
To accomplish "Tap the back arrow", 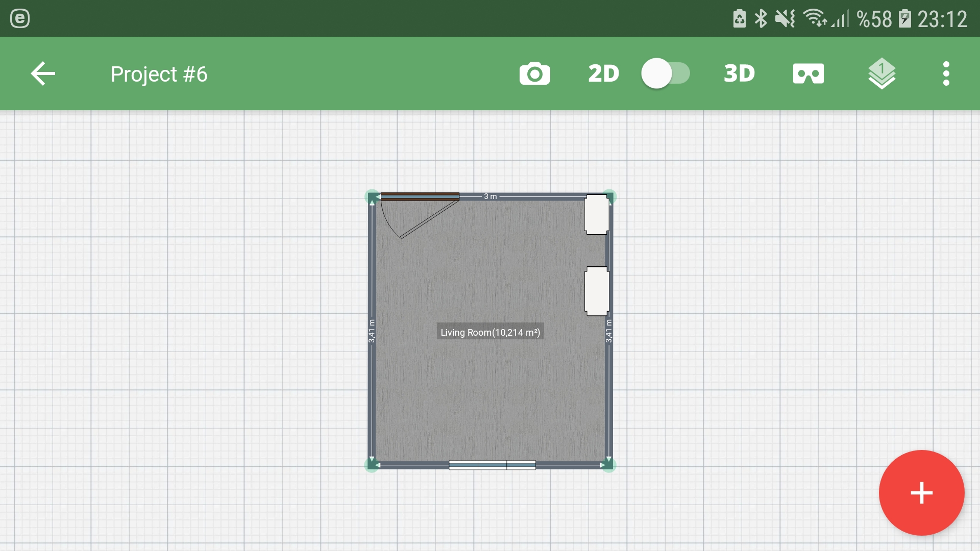I will coord(43,74).
